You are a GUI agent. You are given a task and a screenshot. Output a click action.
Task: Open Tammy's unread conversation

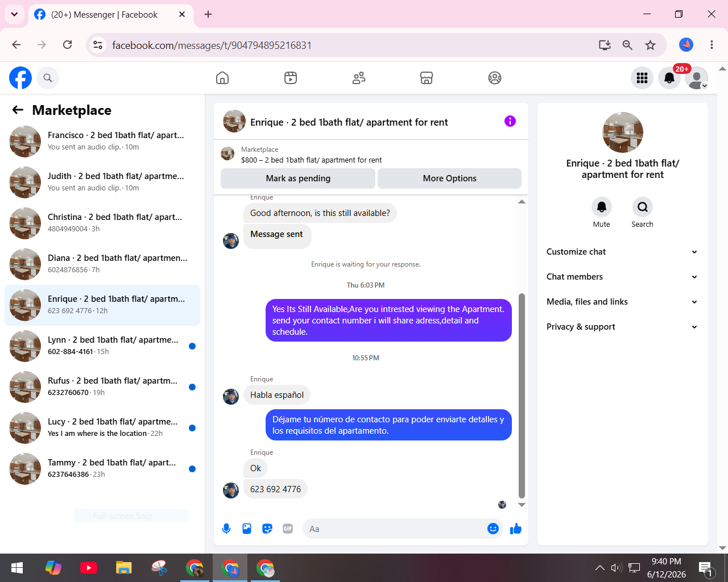[102, 469]
